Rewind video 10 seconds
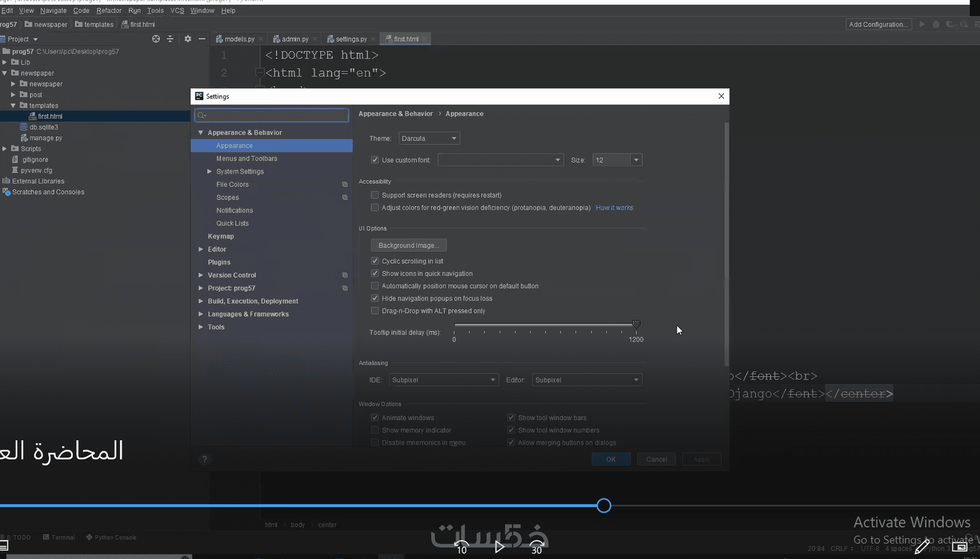The image size is (980, 559). [x=461, y=547]
